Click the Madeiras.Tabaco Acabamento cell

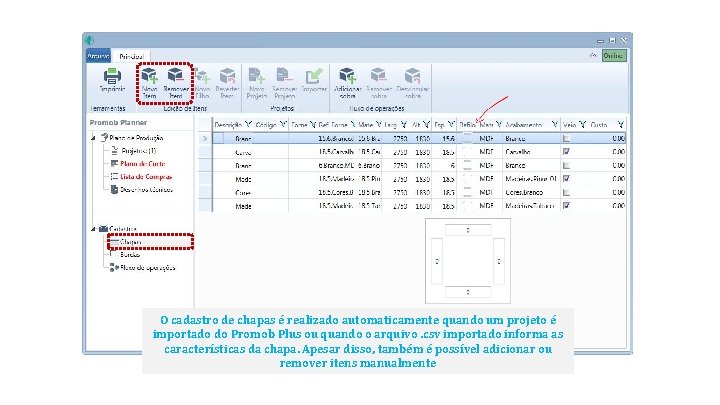(529, 206)
